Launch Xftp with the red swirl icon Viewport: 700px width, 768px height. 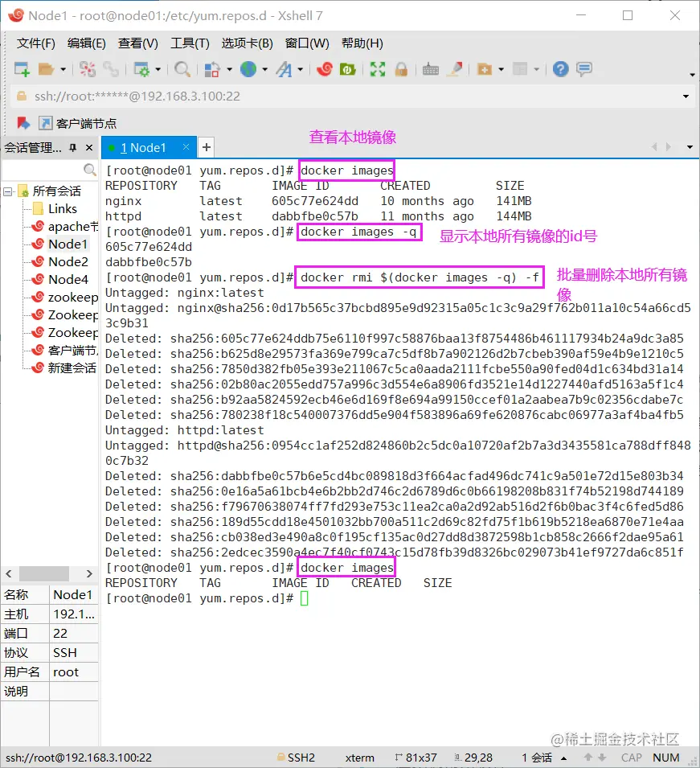click(325, 69)
